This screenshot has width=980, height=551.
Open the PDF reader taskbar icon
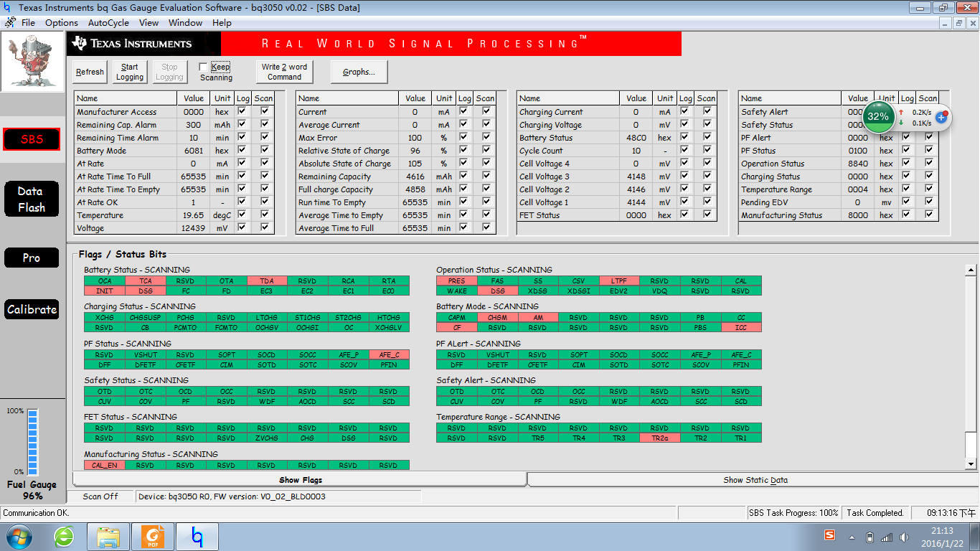[152, 537]
